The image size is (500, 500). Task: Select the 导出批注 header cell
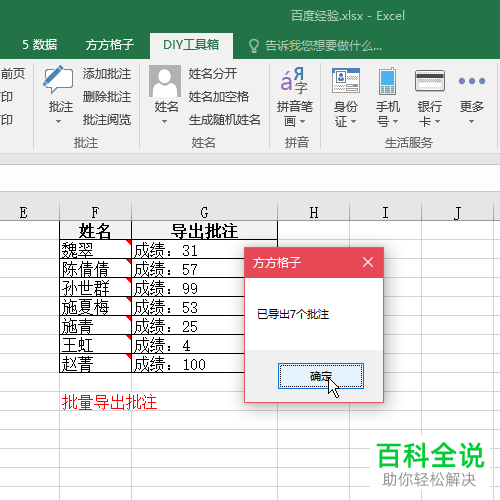point(204,230)
